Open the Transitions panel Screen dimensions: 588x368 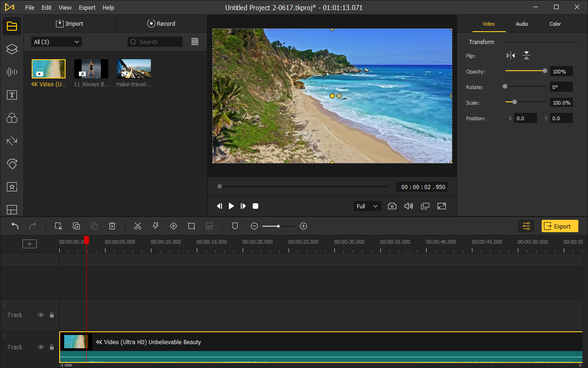tap(11, 141)
